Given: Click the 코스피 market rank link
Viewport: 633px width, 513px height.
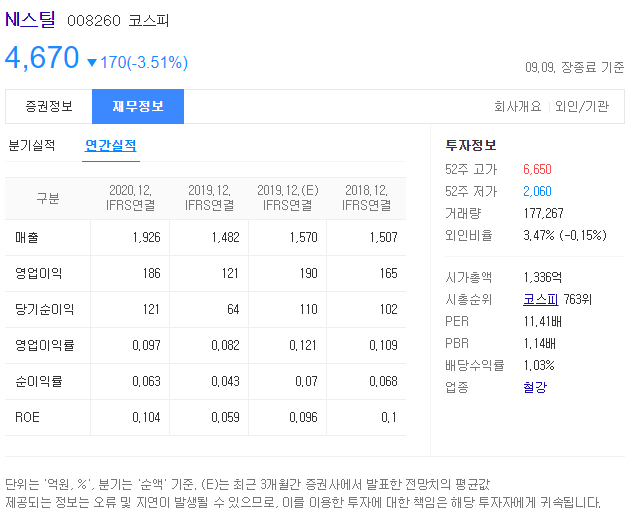Looking at the screenshot, I should pos(540,299).
